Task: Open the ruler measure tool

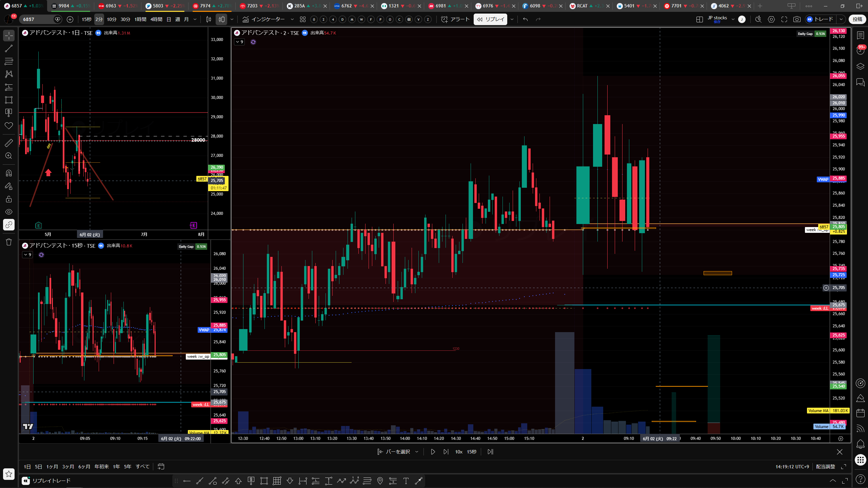Action: (x=9, y=143)
